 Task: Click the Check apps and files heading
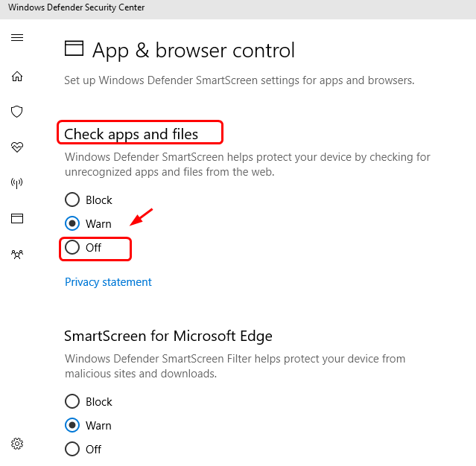point(131,134)
